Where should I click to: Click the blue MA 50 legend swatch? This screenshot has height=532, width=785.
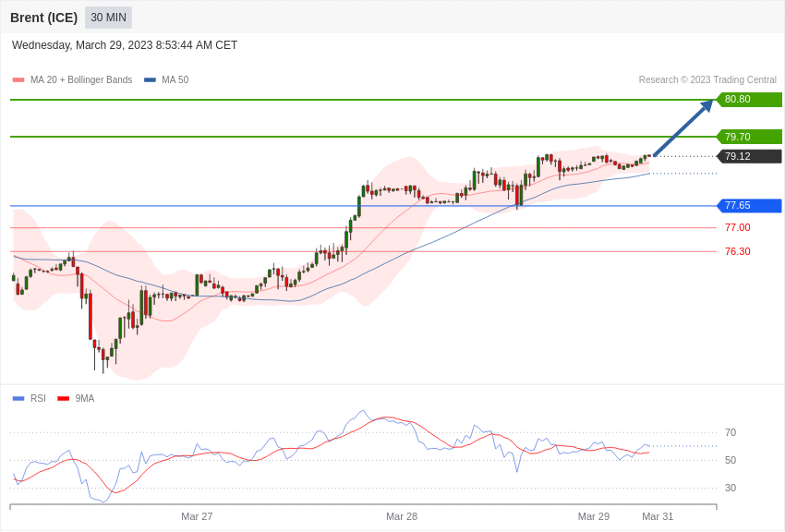tap(150, 80)
